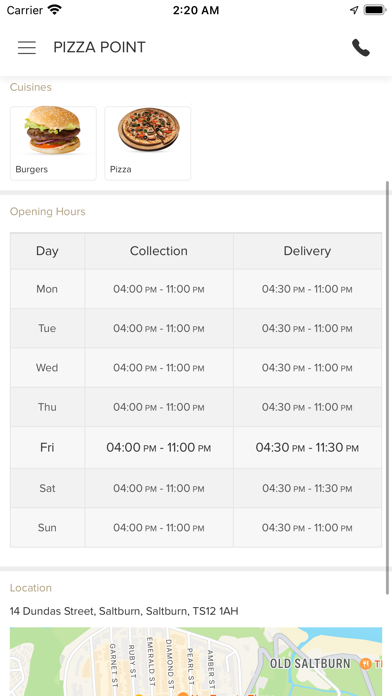The height and width of the screenshot is (696, 392).
Task: Tap the Wi-Fi status bar icon
Action: (x=55, y=10)
